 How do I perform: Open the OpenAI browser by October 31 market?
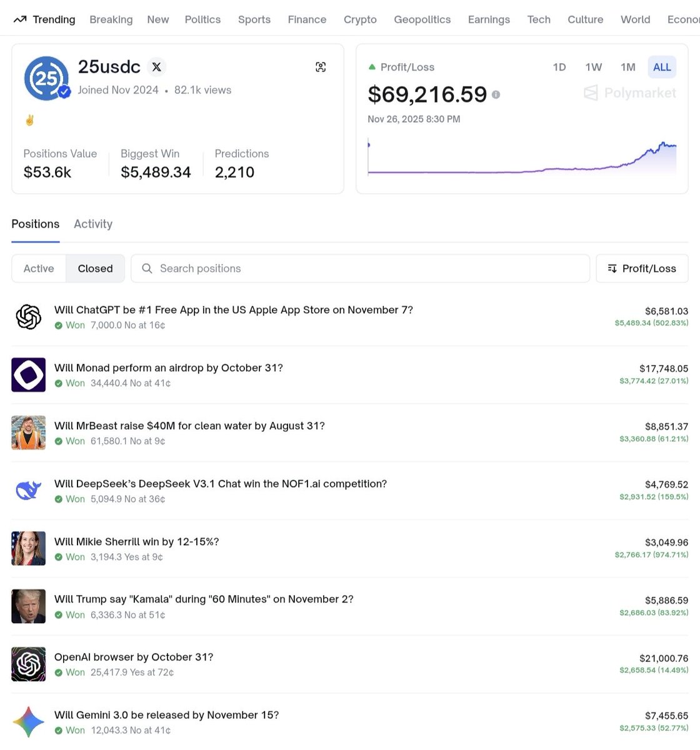[x=134, y=657]
